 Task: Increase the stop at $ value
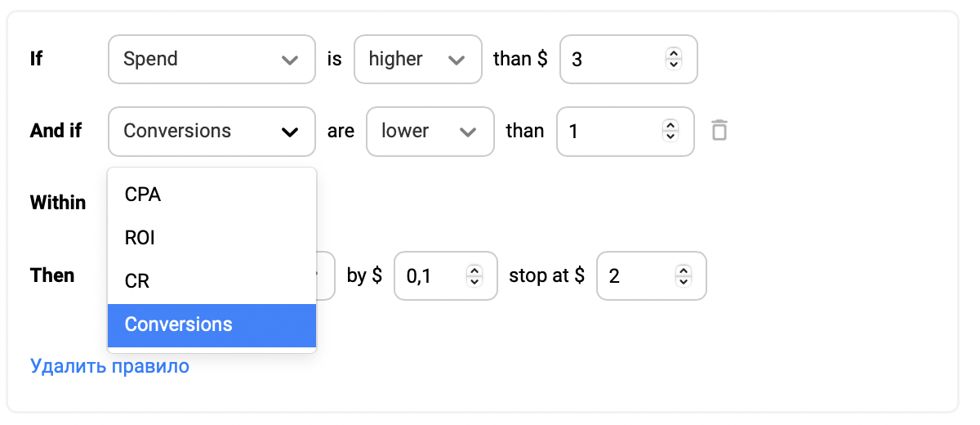[x=684, y=270]
